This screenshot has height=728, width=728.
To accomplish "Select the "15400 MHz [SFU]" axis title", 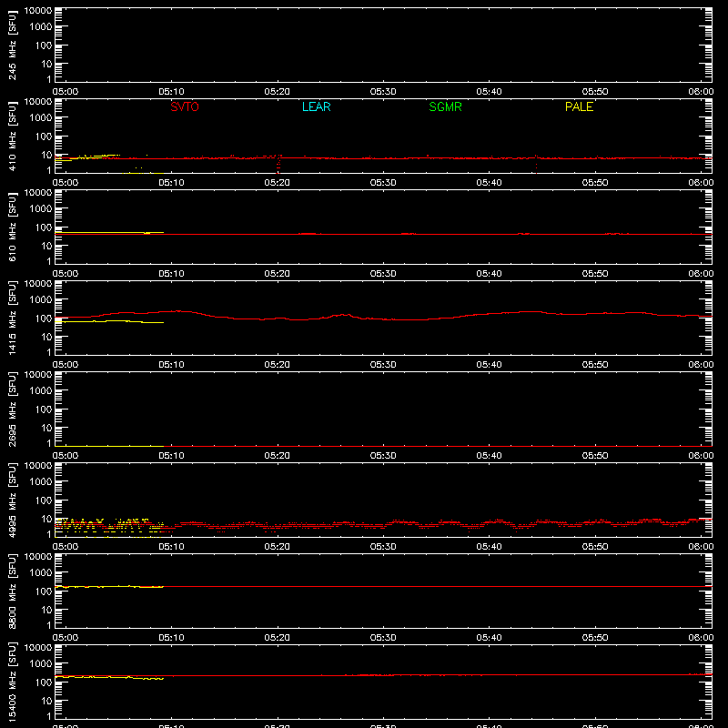I will click(x=13, y=682).
